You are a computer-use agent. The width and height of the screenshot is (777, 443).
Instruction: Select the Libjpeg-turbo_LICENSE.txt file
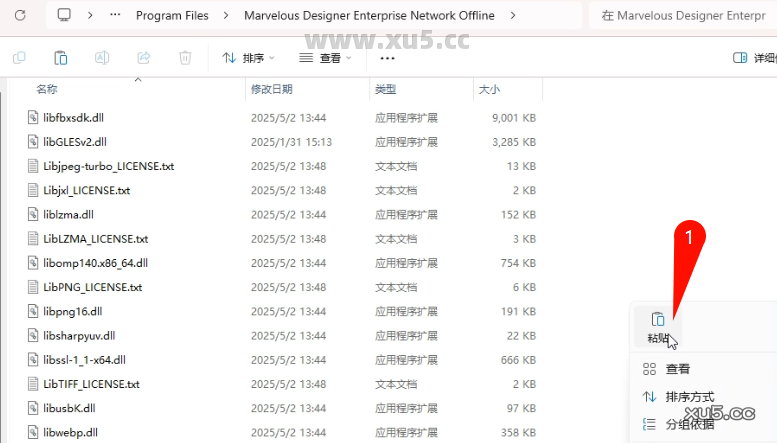[108, 166]
